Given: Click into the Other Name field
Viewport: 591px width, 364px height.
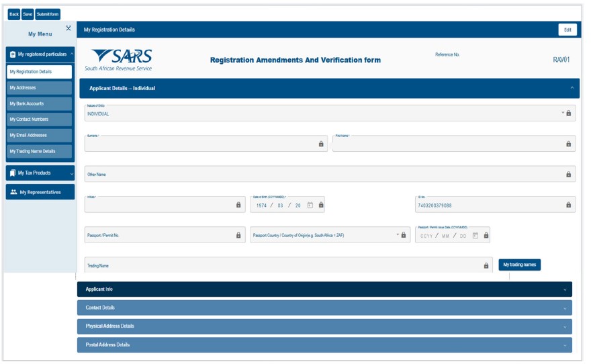Looking at the screenshot, I should coord(330,174).
